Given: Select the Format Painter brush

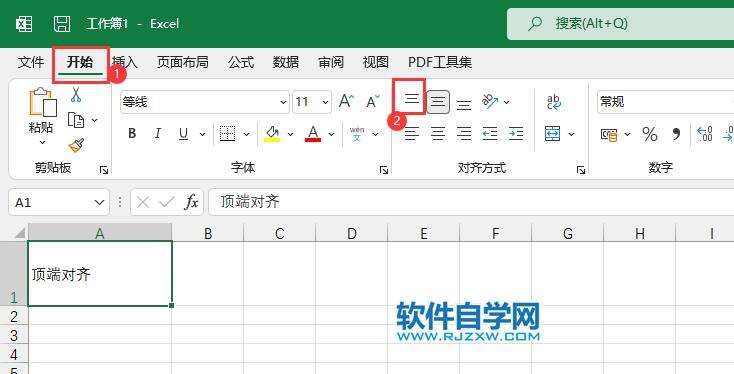Looking at the screenshot, I should (x=76, y=145).
